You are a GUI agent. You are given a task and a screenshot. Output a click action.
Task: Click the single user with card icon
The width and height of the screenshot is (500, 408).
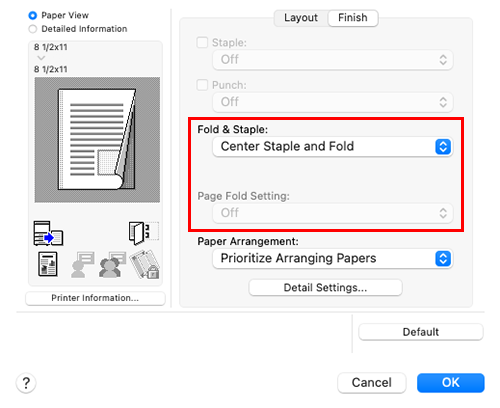[82, 265]
